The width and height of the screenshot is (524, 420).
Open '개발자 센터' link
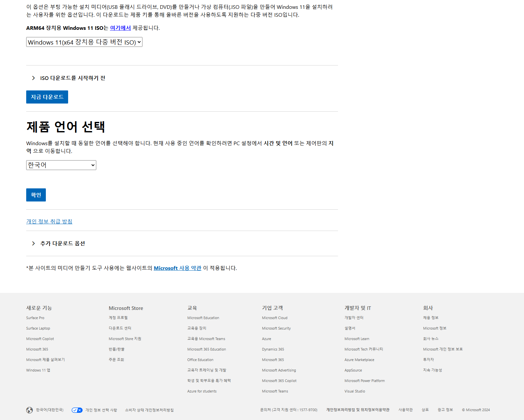click(354, 318)
